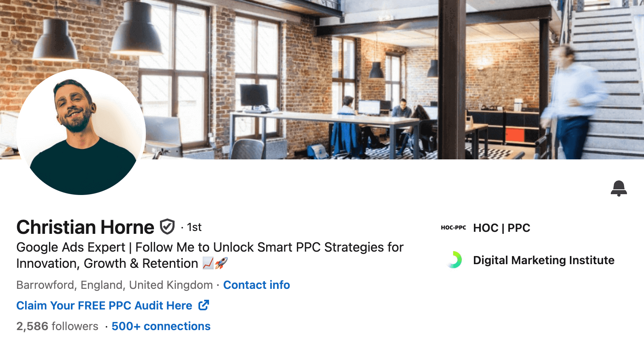Click the Barrowford, England location text
This screenshot has width=644, height=339.
(115, 285)
